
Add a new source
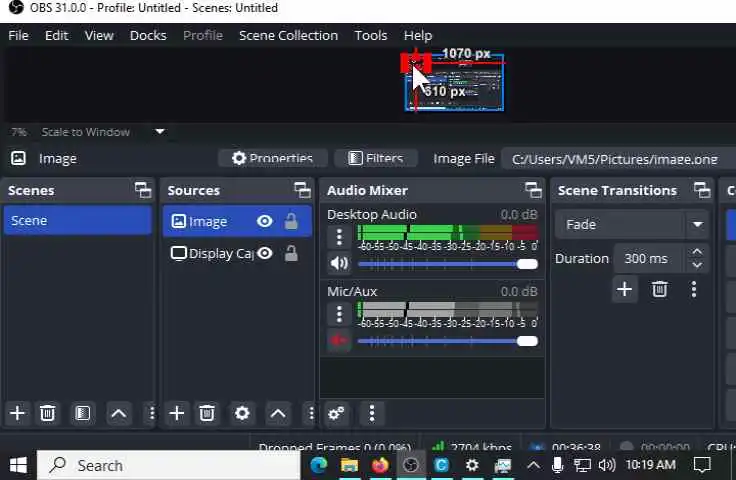[176, 413]
